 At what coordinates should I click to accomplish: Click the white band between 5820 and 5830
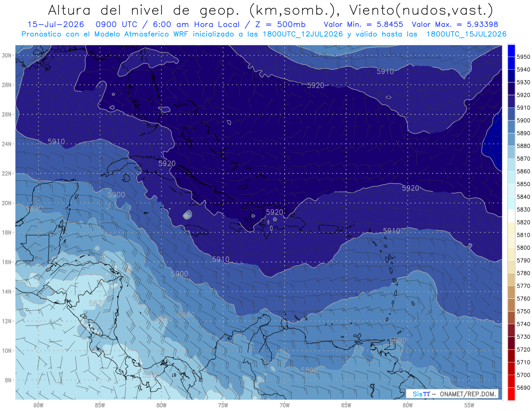pos(511,216)
